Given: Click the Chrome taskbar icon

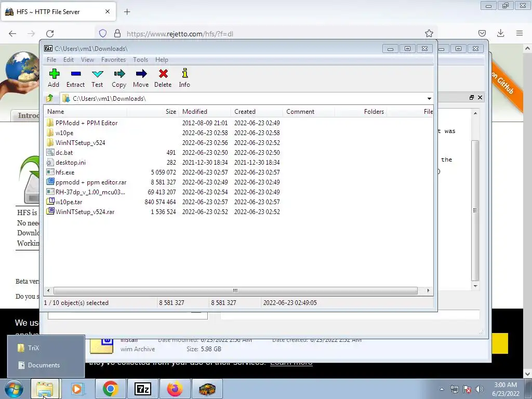Looking at the screenshot, I should coord(110,389).
